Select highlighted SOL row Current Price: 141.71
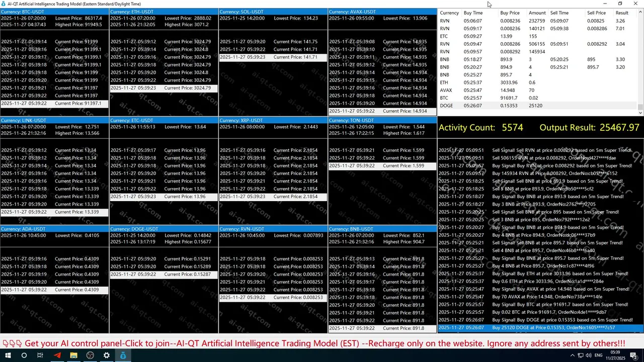Viewport: 644px width, 362px height. click(x=273, y=57)
